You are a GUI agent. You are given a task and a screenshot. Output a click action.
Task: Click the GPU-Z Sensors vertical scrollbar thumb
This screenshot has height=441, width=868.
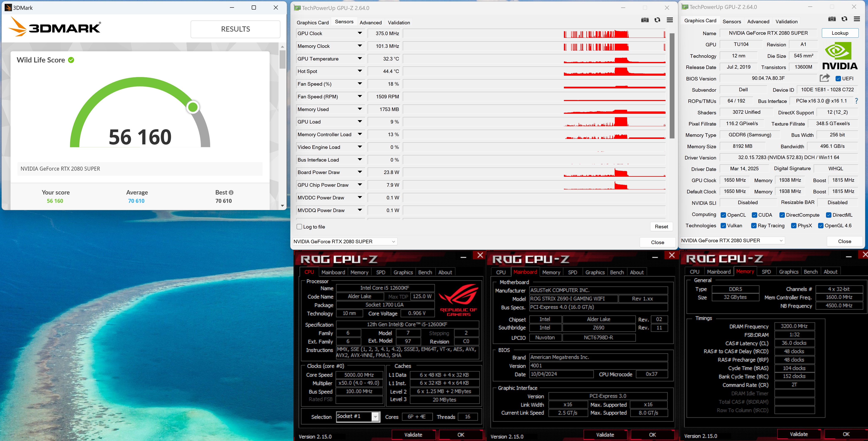click(672, 86)
